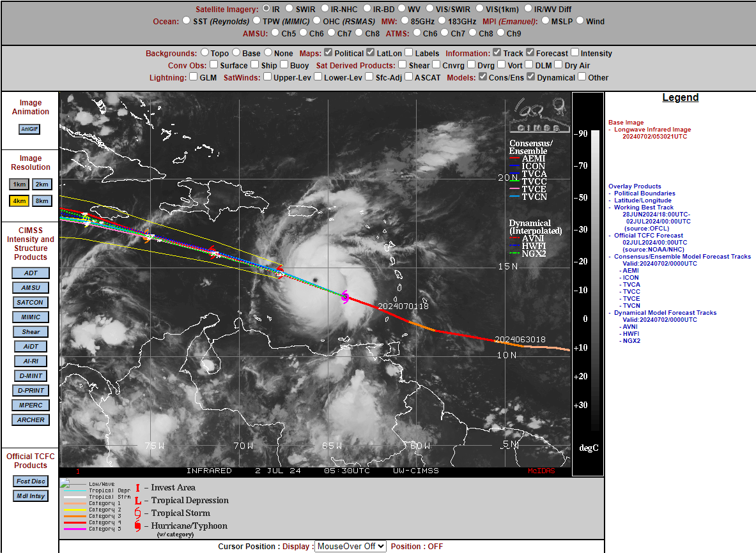Select 183GHz microwave imagery
Viewport: 756px width, 553px height.
(442, 20)
